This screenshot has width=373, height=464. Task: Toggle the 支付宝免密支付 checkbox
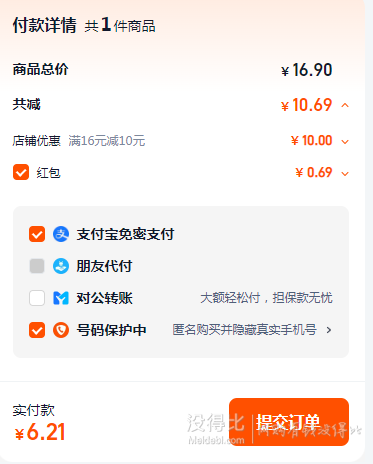click(x=37, y=234)
